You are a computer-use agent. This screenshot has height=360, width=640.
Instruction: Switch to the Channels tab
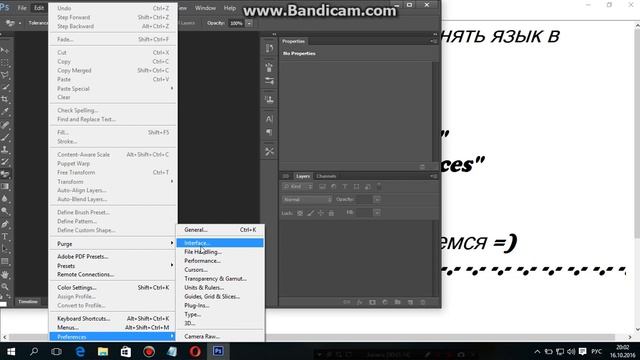326,176
